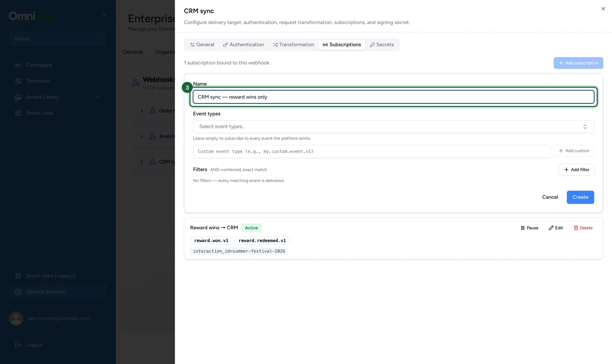Go to the Secrets tab
The image size is (612, 364).
click(382, 45)
